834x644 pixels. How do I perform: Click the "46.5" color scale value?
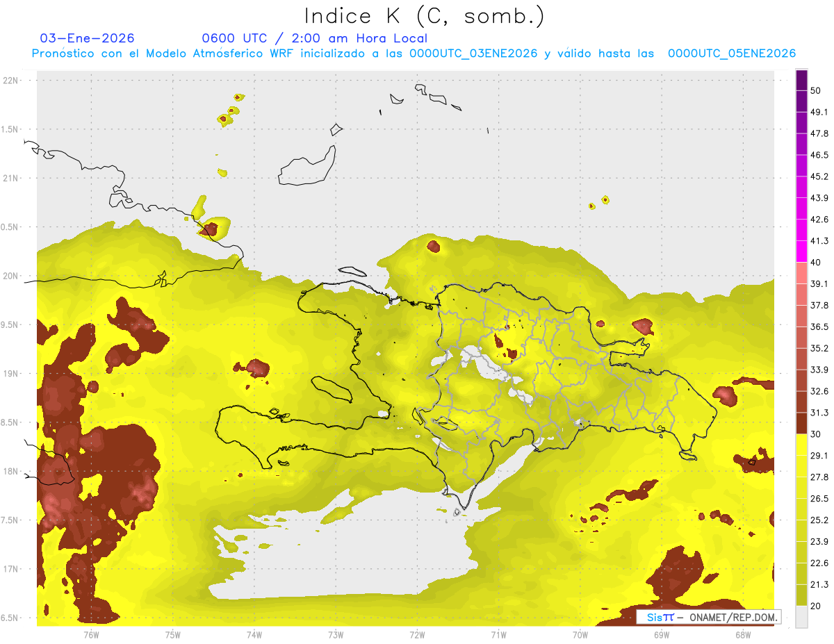pos(820,155)
